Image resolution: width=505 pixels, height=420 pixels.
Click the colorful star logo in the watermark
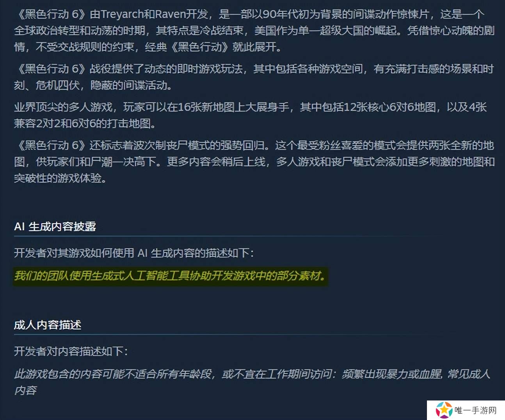(x=443, y=410)
